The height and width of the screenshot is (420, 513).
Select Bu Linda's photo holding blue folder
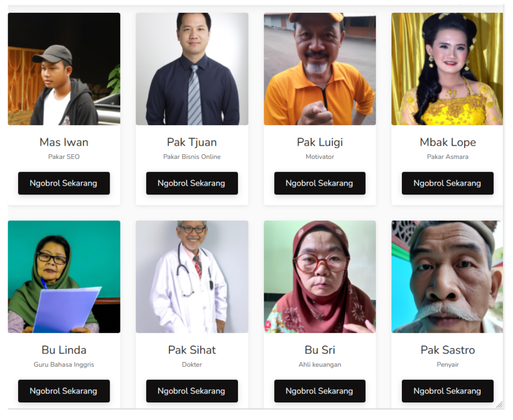(x=64, y=277)
